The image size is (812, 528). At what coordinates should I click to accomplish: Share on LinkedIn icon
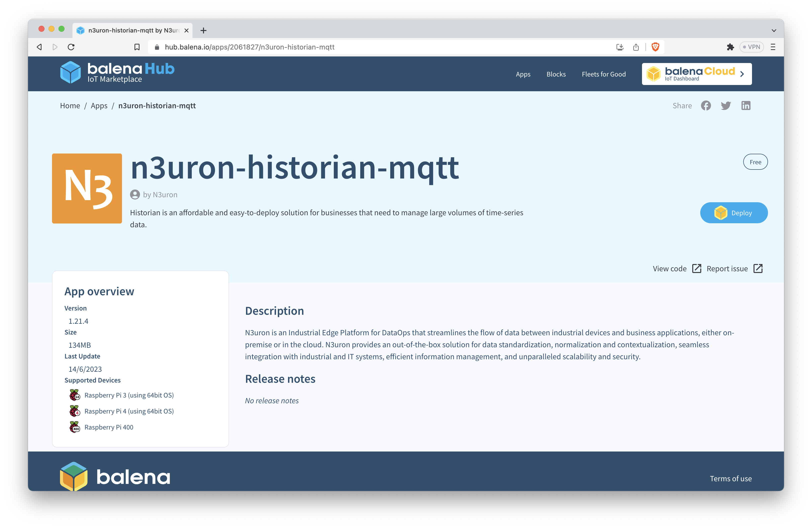[745, 106]
